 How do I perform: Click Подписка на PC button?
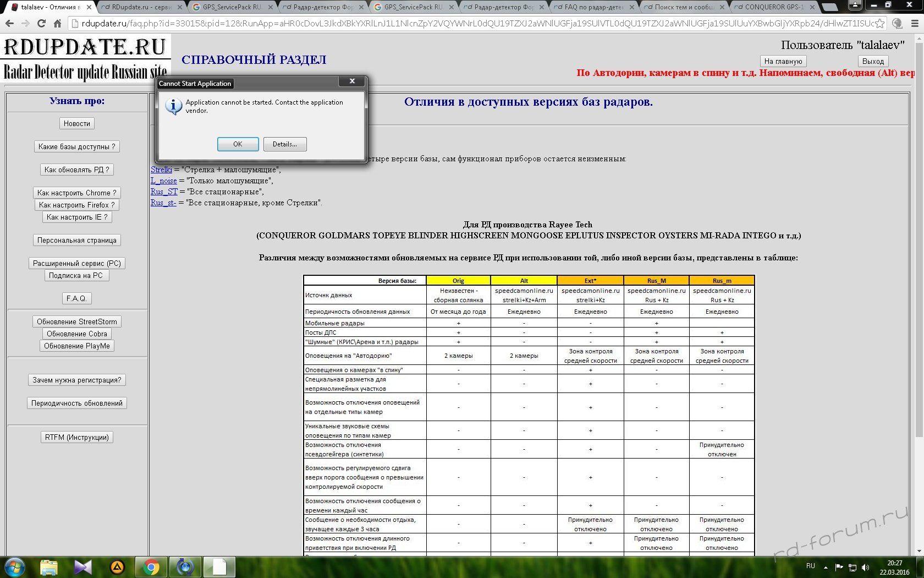[x=76, y=275]
